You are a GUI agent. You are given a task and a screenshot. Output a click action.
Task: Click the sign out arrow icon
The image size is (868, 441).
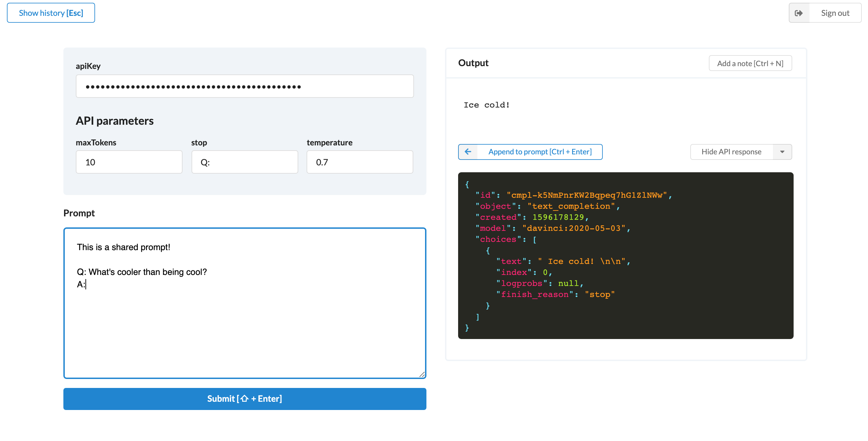pyautogui.click(x=799, y=13)
